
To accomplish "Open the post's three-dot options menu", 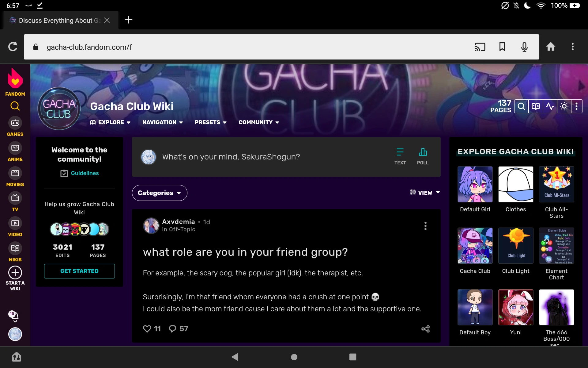I will pyautogui.click(x=425, y=226).
